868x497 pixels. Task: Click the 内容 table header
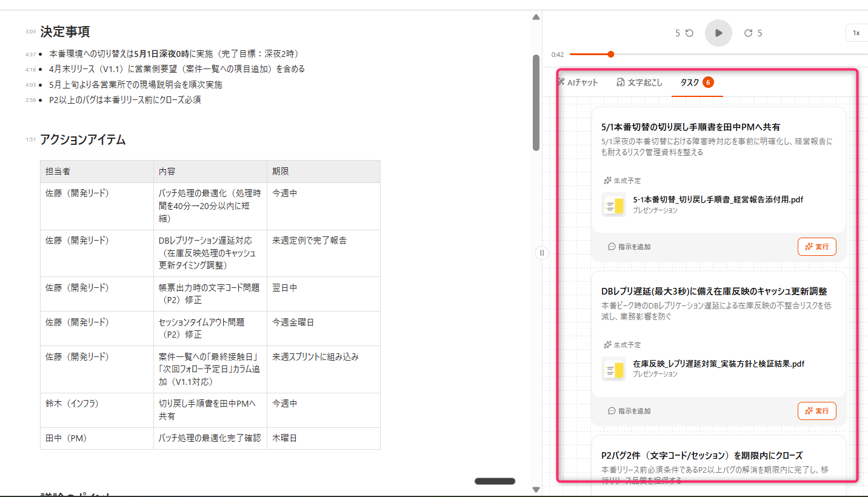(x=210, y=172)
